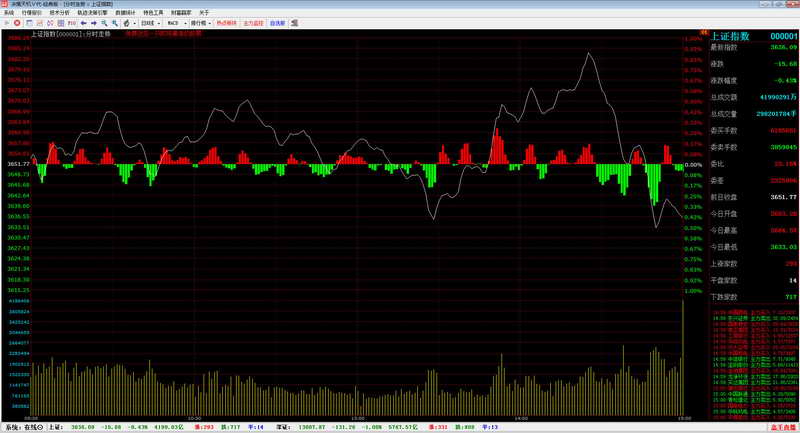
Task: Expand the MACD indicator dropdown
Action: click(177, 23)
